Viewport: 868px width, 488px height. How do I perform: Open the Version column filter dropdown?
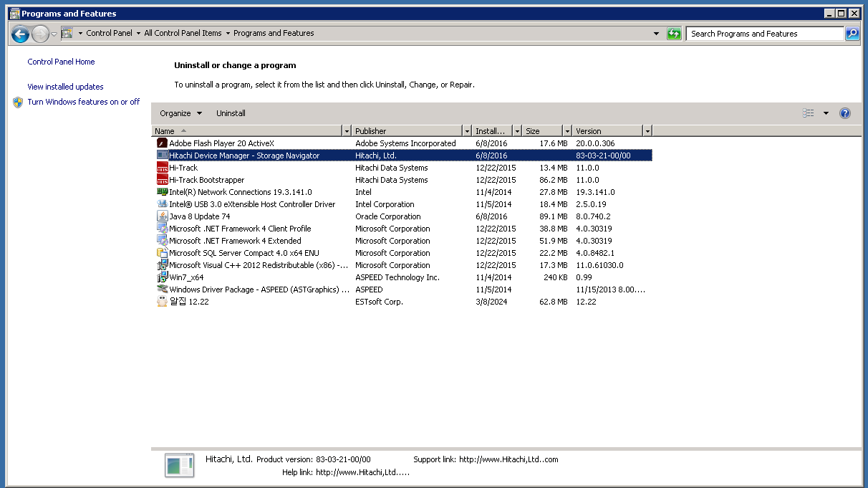coord(647,131)
